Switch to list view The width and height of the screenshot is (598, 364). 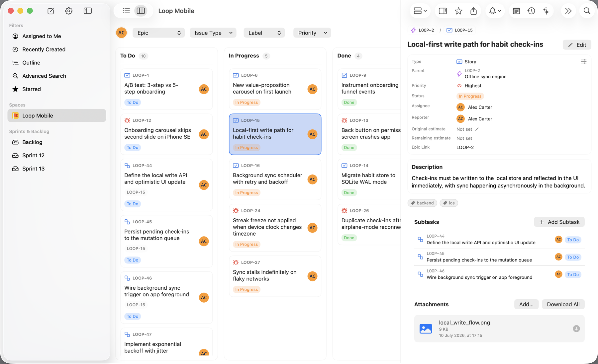tap(126, 11)
